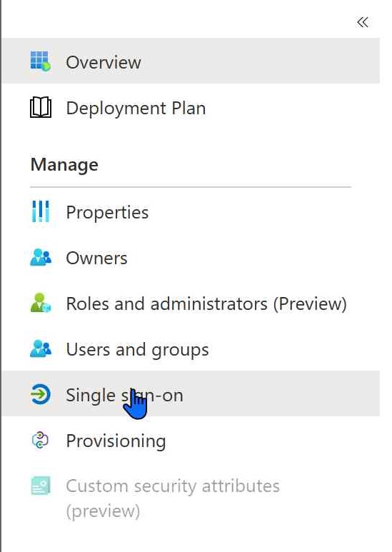The height and width of the screenshot is (552, 392).
Task: Click the Custom security attributes icon
Action: point(41,486)
